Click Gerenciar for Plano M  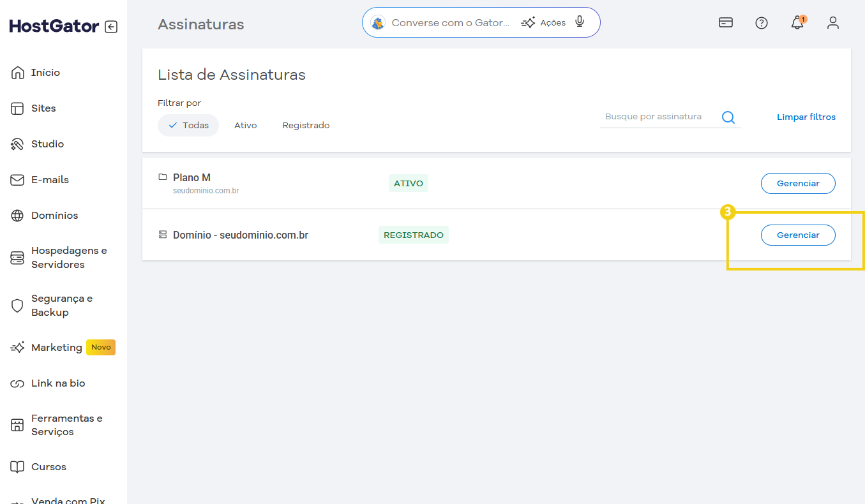click(798, 184)
